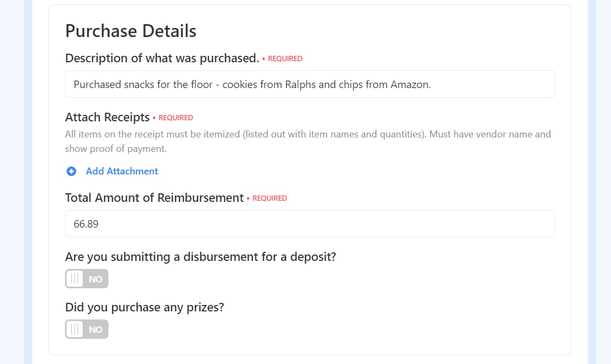Click the REQUIRED label beside Attach Receipts
The height and width of the screenshot is (364, 611).
177,117
